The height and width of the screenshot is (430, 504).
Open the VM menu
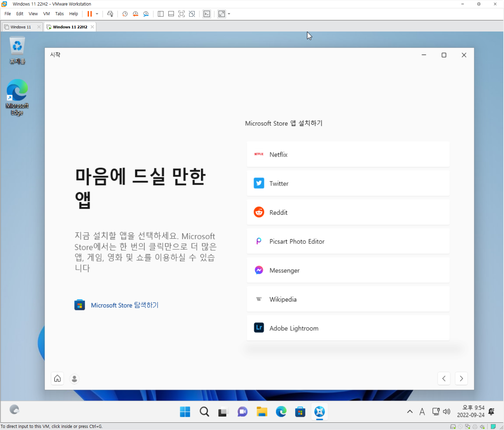tap(46, 14)
